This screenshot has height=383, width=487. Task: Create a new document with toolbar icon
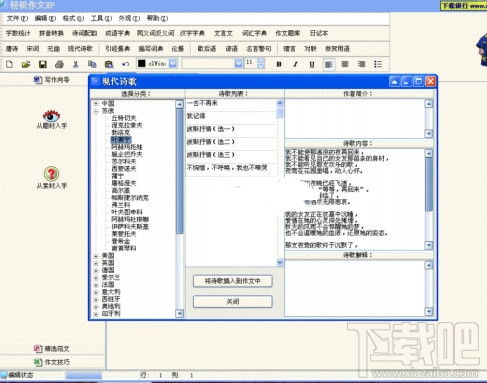point(9,64)
